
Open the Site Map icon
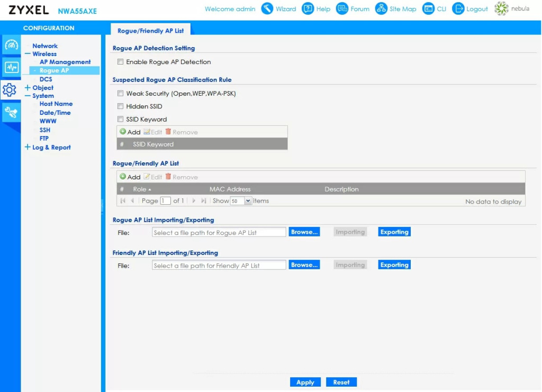click(x=381, y=9)
